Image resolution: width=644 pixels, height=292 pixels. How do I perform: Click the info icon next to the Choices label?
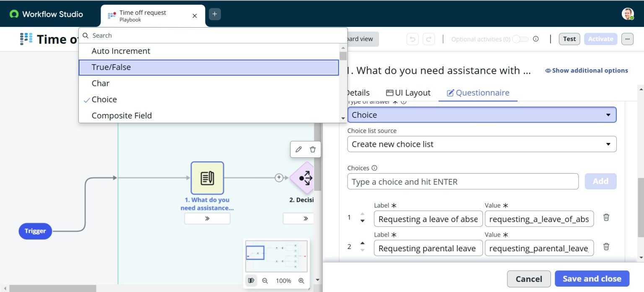[x=374, y=167]
